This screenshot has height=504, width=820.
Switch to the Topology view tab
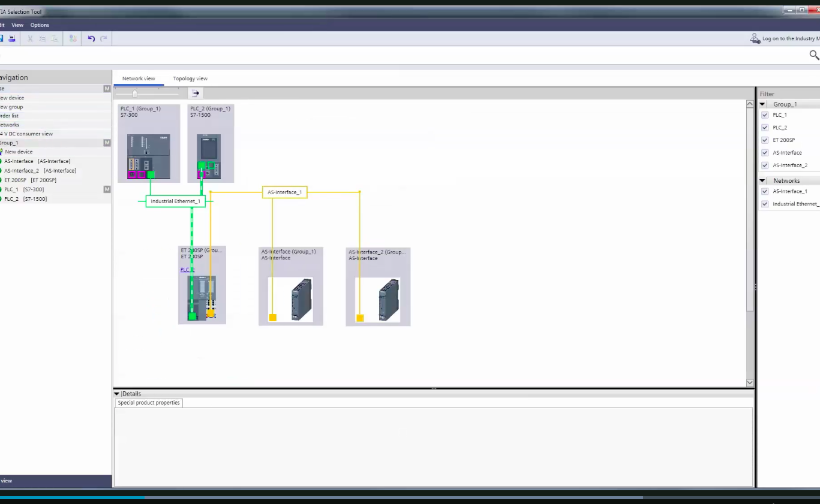pos(190,79)
